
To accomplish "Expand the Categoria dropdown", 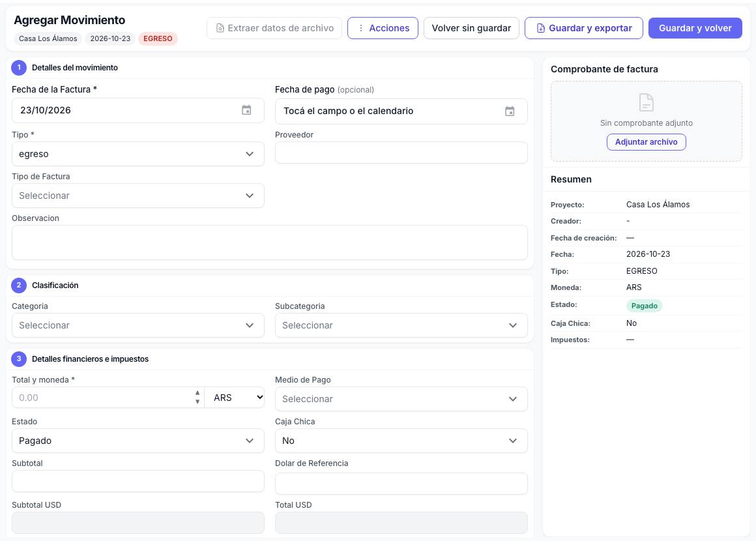I will click(x=138, y=325).
